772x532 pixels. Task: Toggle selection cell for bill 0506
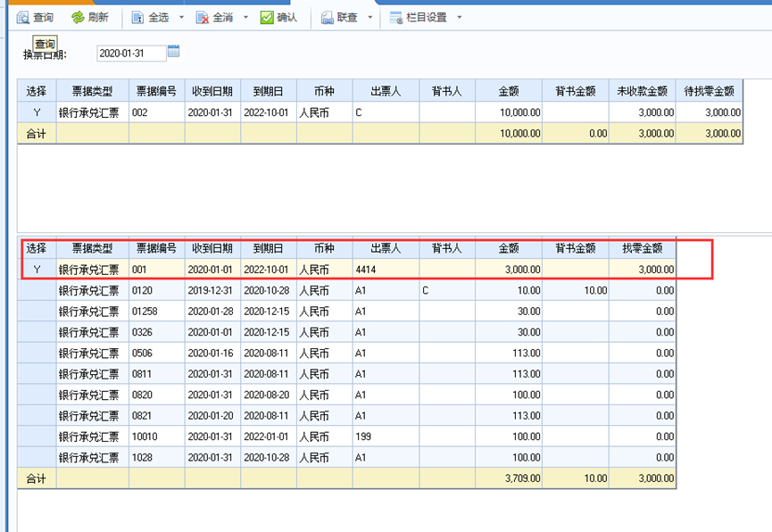click(37, 353)
